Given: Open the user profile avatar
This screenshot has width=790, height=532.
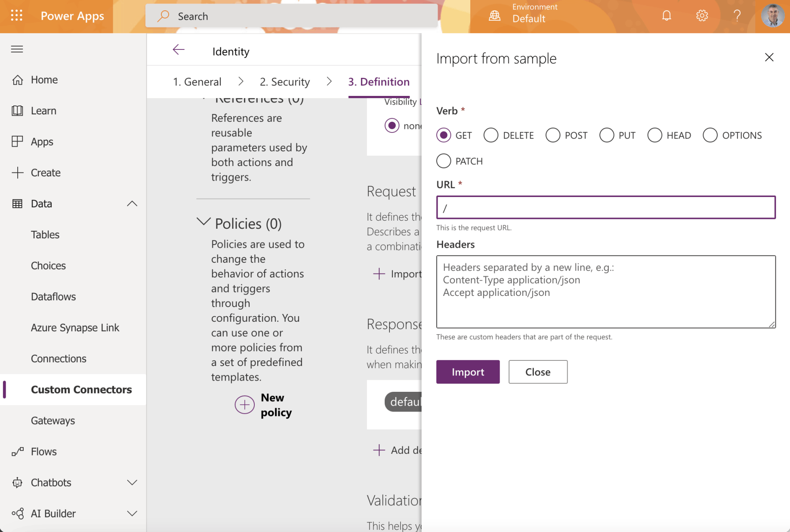Looking at the screenshot, I should (x=772, y=16).
